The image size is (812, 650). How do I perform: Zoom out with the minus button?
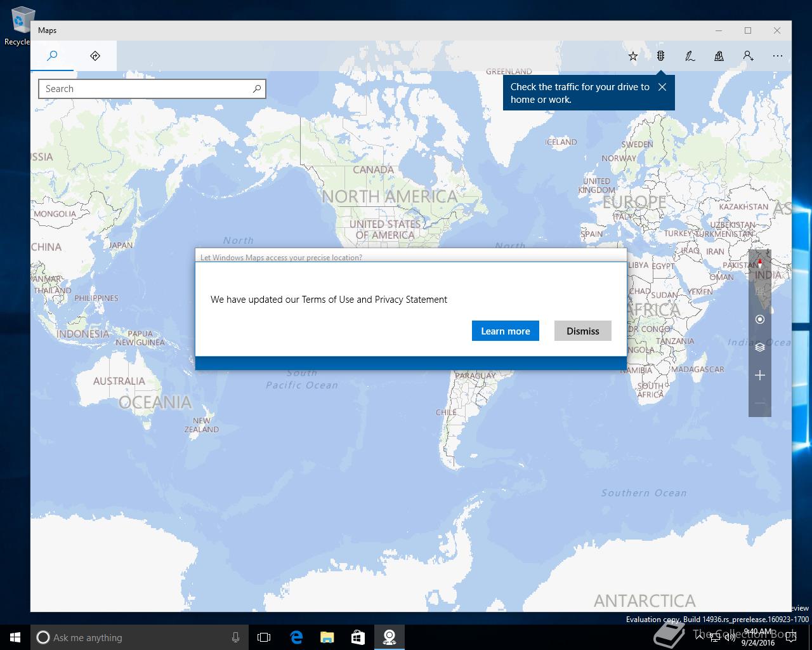760,403
